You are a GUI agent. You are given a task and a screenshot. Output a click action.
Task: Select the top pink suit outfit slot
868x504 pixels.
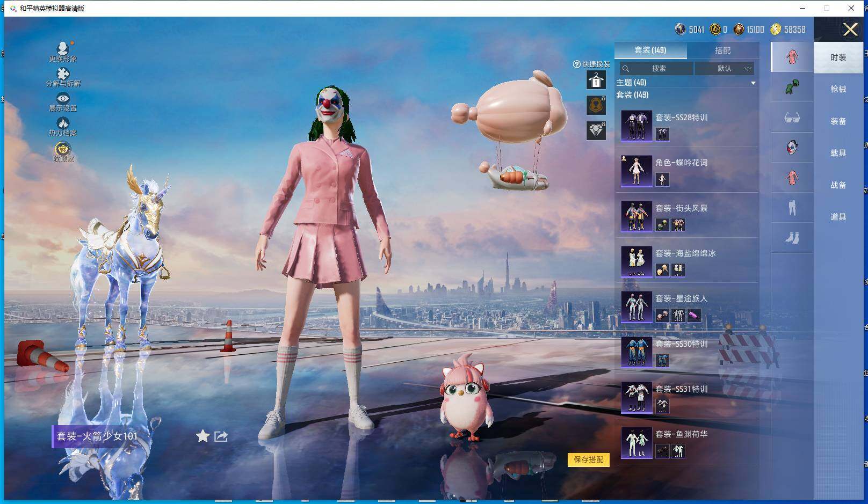click(792, 57)
